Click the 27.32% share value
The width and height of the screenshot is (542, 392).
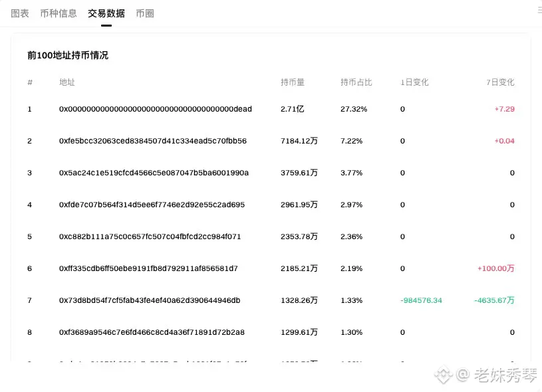[x=354, y=109]
